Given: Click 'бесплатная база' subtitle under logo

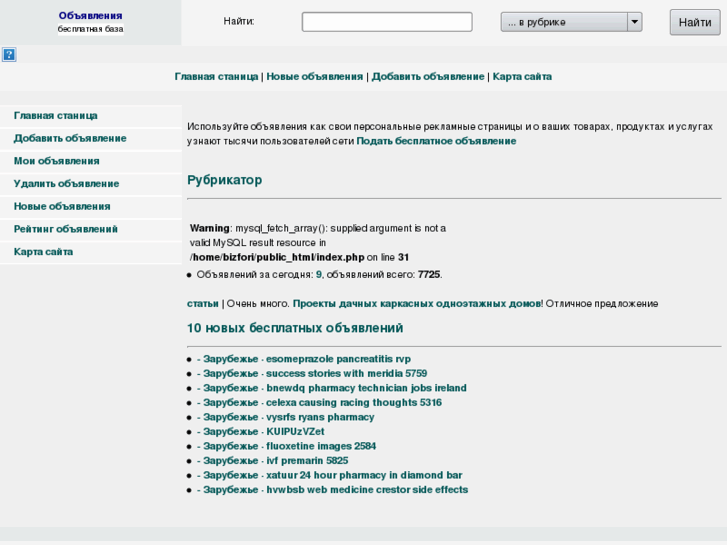Looking at the screenshot, I should pos(90,29).
